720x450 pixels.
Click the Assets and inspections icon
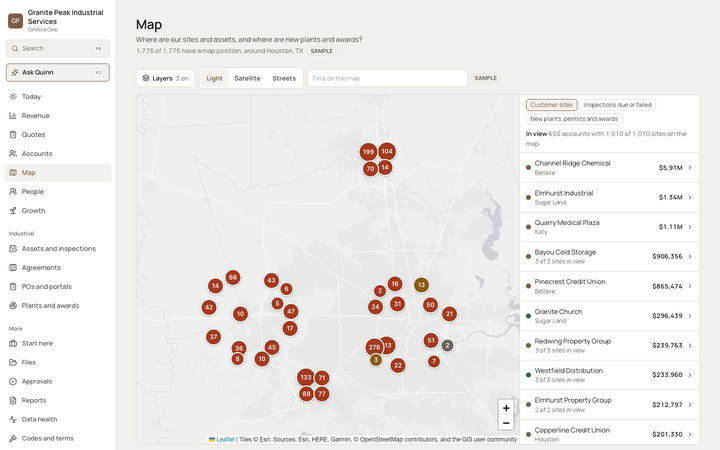coord(13,248)
